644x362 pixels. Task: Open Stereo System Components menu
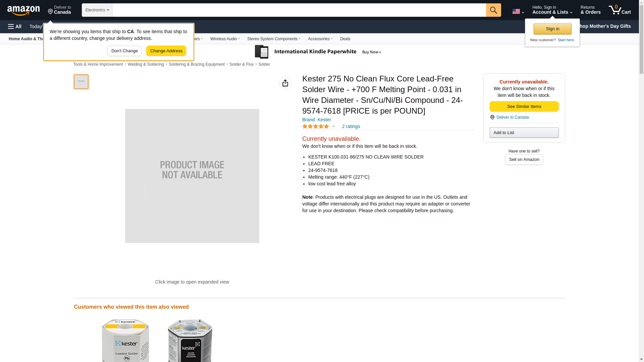pos(274,39)
